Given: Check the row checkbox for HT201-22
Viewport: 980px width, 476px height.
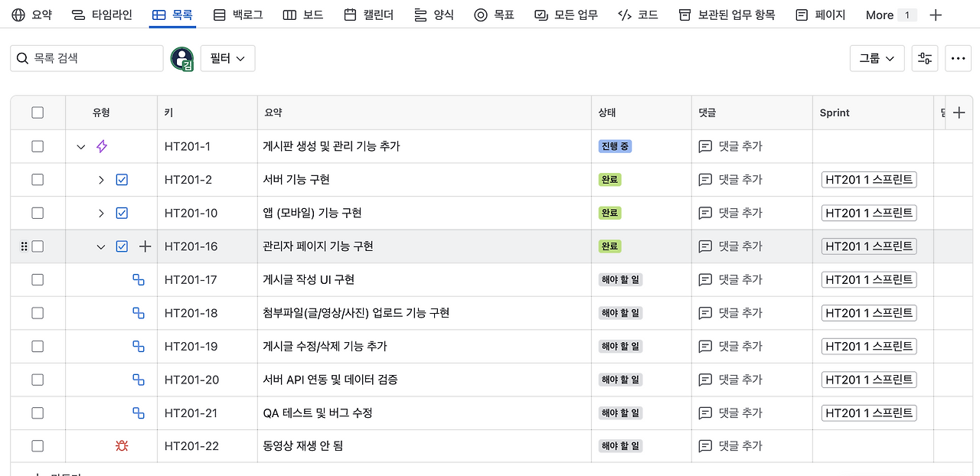Looking at the screenshot, I should coord(38,445).
